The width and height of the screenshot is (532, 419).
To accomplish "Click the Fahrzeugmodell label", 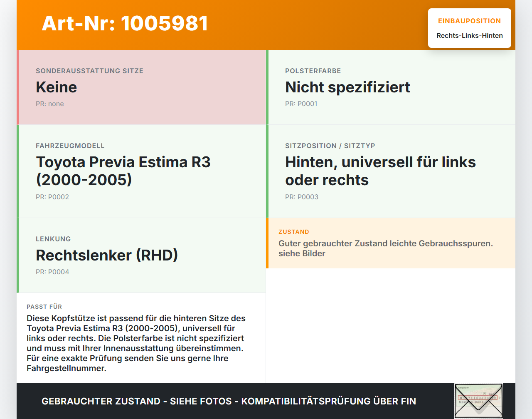I will [x=70, y=146].
